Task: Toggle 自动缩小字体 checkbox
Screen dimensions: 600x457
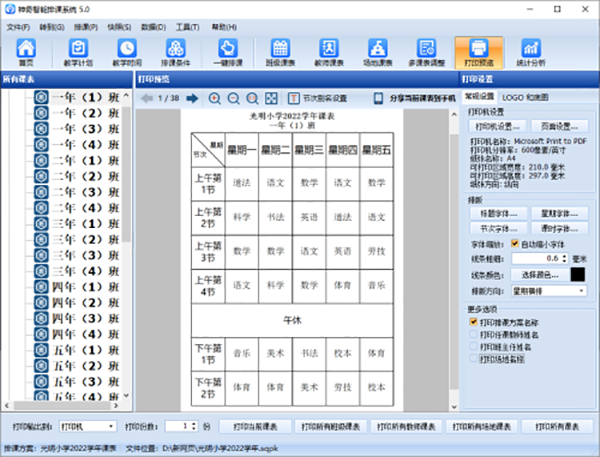Action: [x=515, y=243]
